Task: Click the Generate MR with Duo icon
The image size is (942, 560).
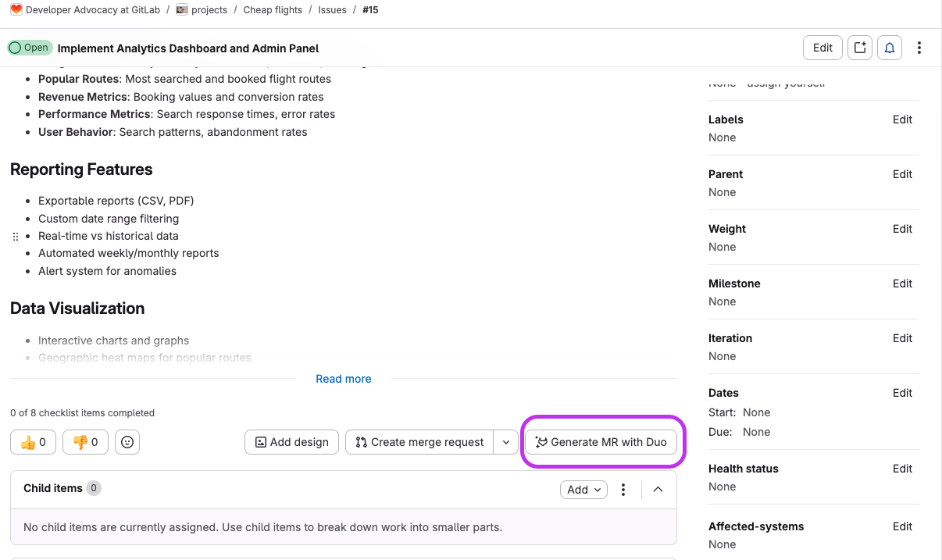Action: point(540,442)
